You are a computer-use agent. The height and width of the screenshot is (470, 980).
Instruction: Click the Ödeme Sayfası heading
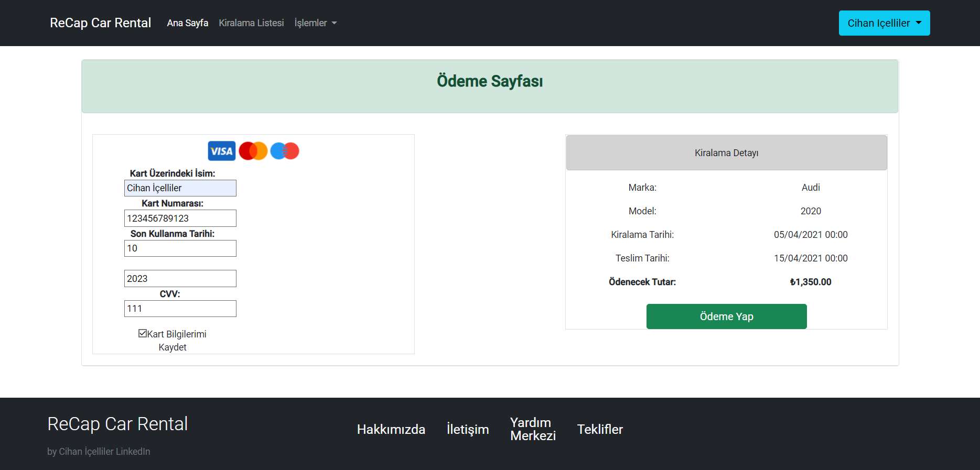[x=490, y=81]
